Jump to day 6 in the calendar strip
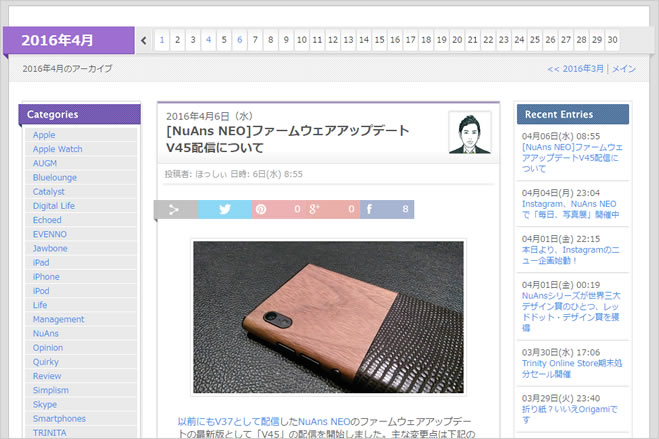The width and height of the screenshot is (659, 439). (x=240, y=40)
